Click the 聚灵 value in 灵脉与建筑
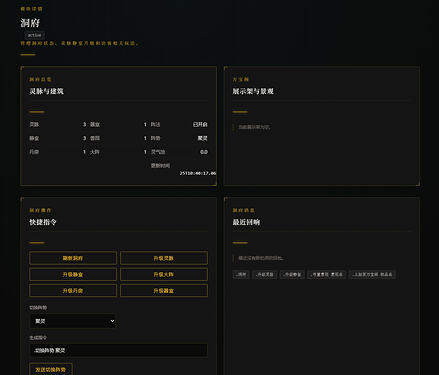Screen dimensions: 439x375 (203, 138)
